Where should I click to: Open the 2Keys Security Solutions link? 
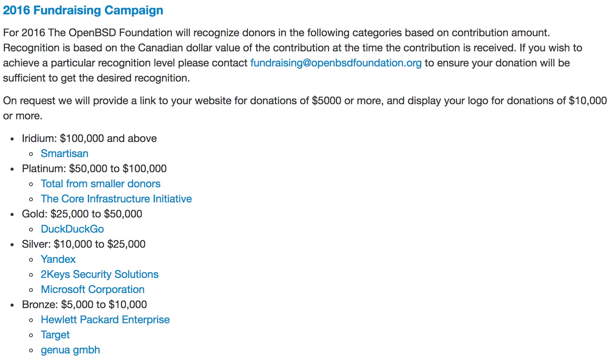100,275
